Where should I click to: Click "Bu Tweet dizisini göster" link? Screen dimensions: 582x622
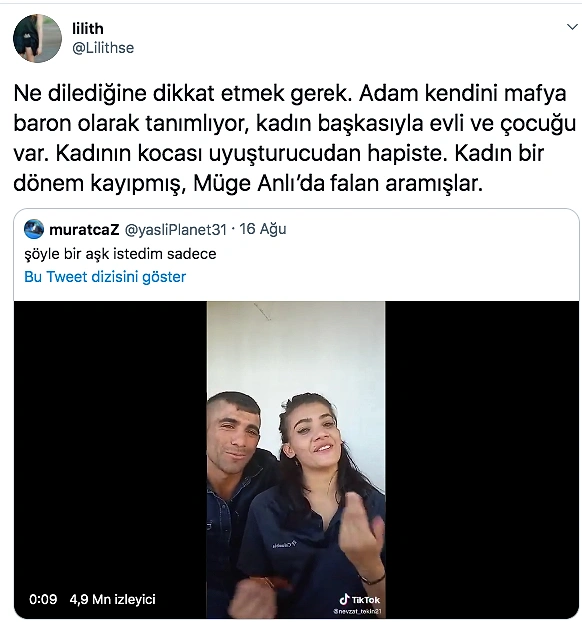point(105,276)
